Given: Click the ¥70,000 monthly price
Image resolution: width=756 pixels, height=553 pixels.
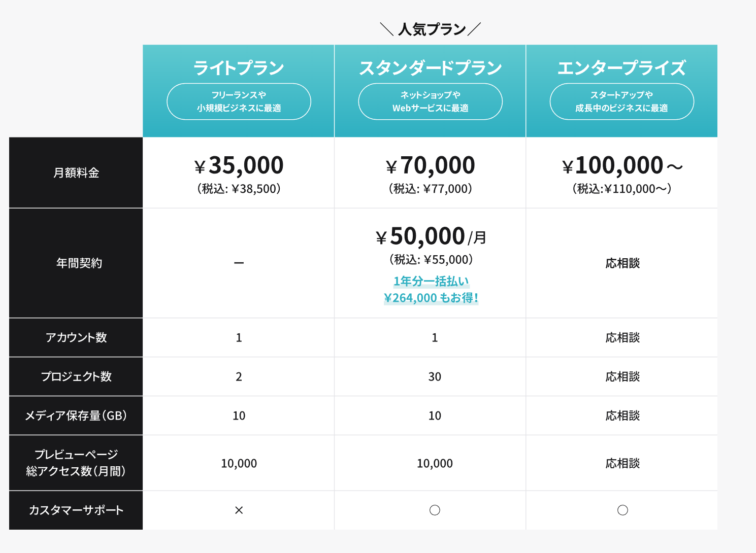Looking at the screenshot, I should (x=431, y=165).
